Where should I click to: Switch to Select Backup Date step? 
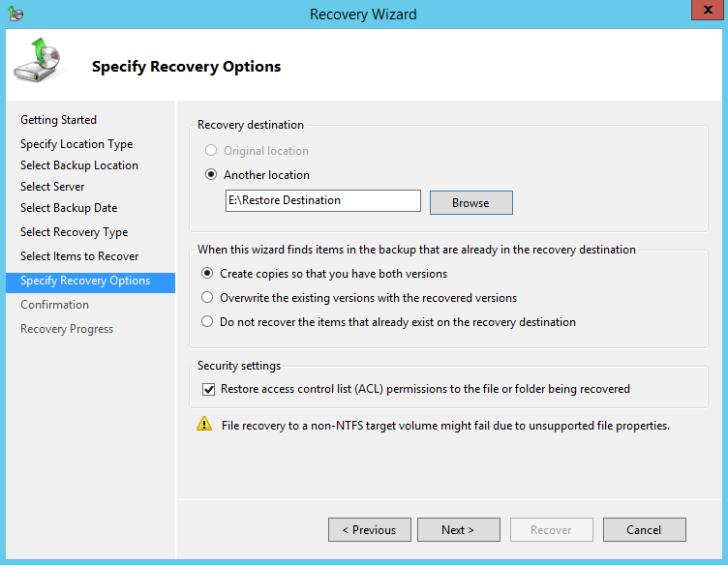[69, 208]
